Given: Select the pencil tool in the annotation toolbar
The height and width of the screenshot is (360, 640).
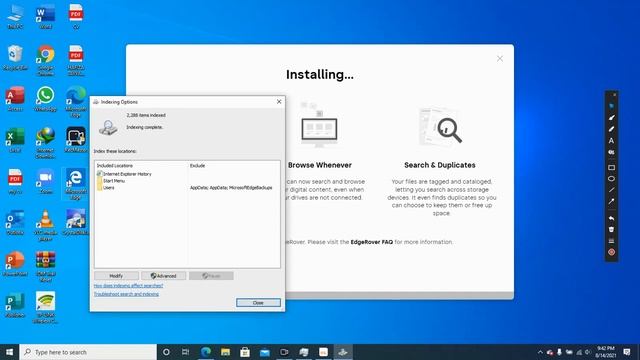Looking at the screenshot, I should click(x=611, y=129).
